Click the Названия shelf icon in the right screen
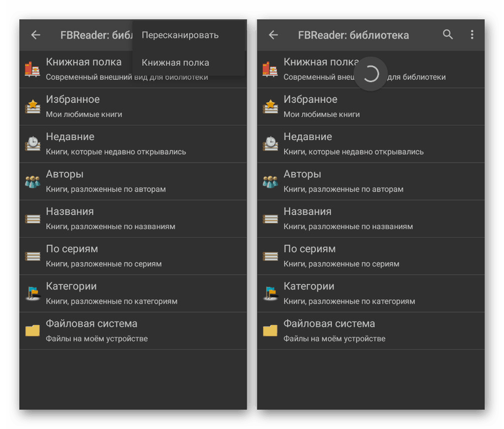This screenshot has height=429, width=504. (270, 219)
